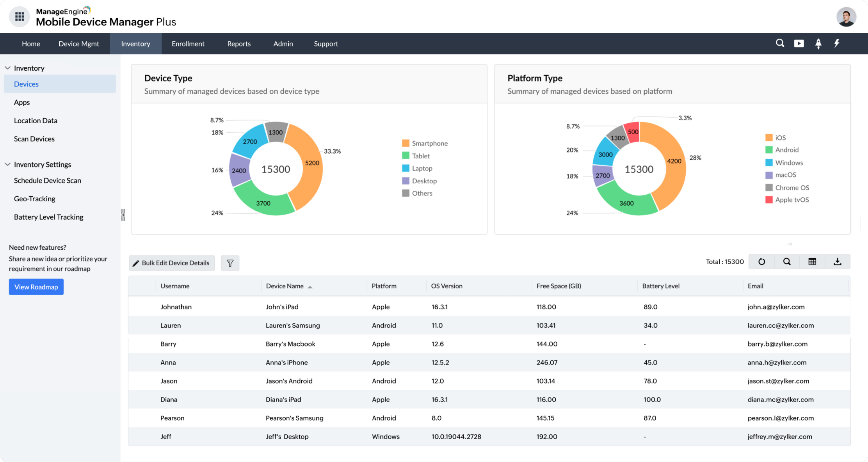Collapse the Inventory section in the sidebar

(x=7, y=68)
